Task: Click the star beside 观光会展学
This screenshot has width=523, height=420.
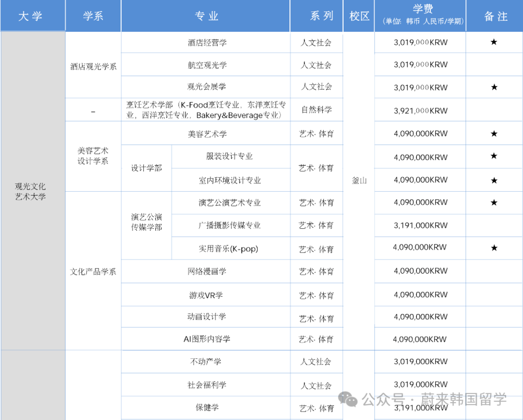Action: tap(493, 87)
